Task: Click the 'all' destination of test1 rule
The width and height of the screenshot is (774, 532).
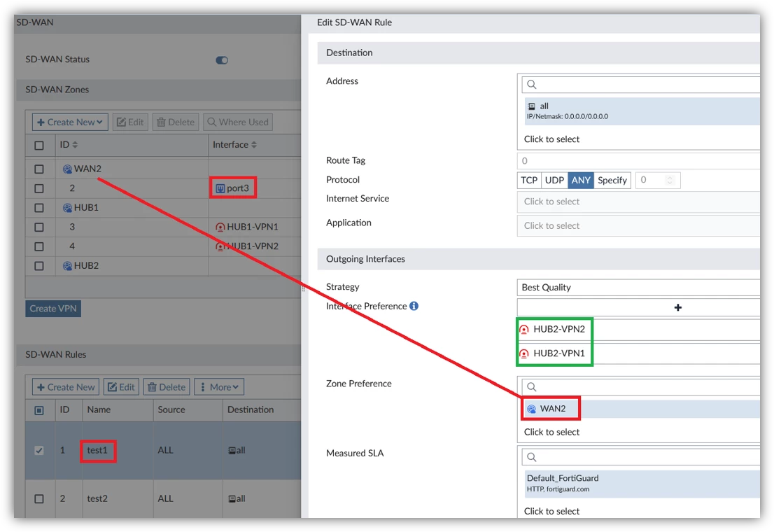Action: pyautogui.click(x=237, y=450)
